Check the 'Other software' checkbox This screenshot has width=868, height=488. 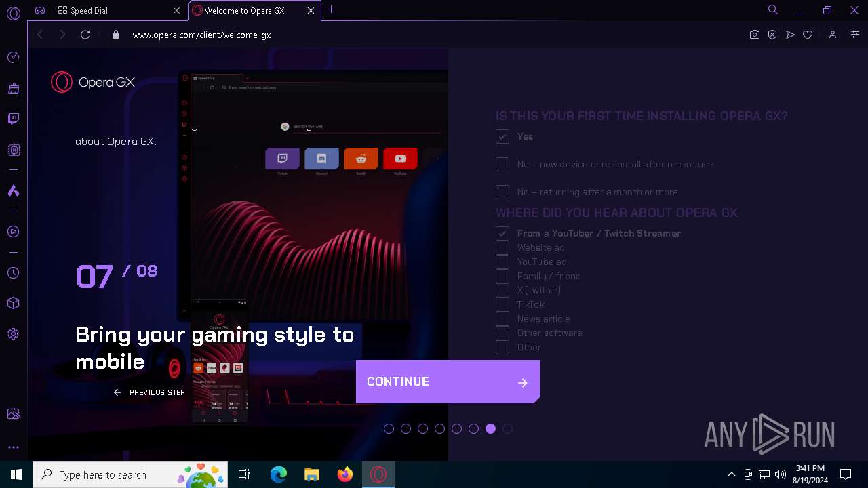[x=502, y=333]
